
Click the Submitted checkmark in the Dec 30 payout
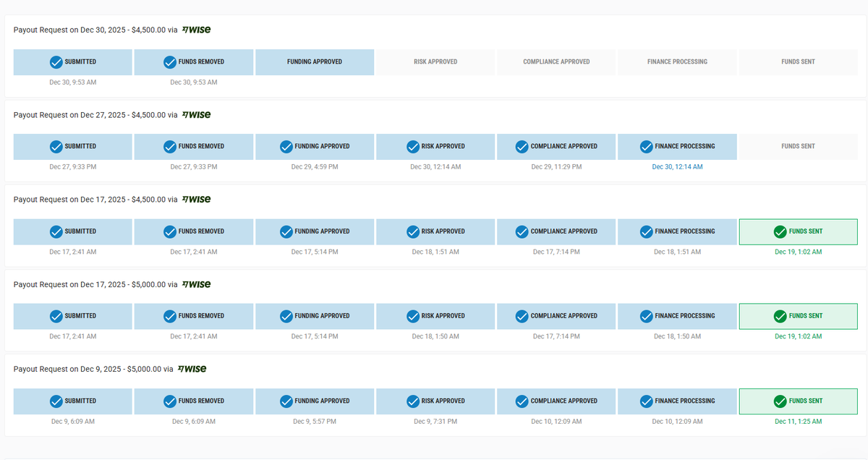[56, 62]
